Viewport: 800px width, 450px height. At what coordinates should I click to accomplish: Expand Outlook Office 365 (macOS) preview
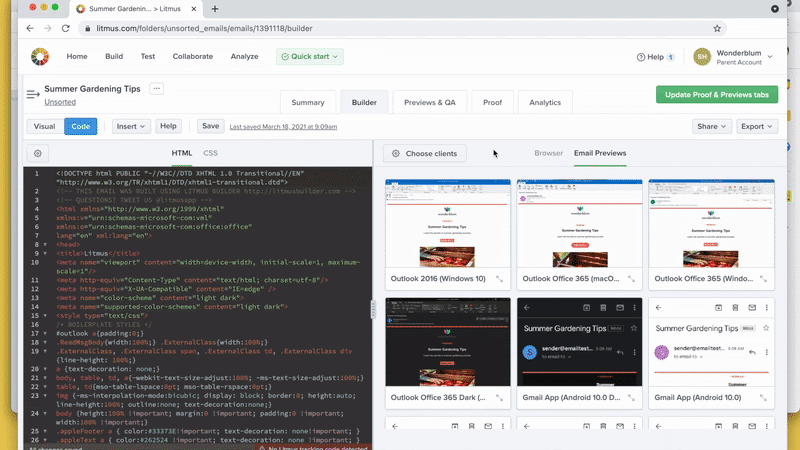point(631,279)
